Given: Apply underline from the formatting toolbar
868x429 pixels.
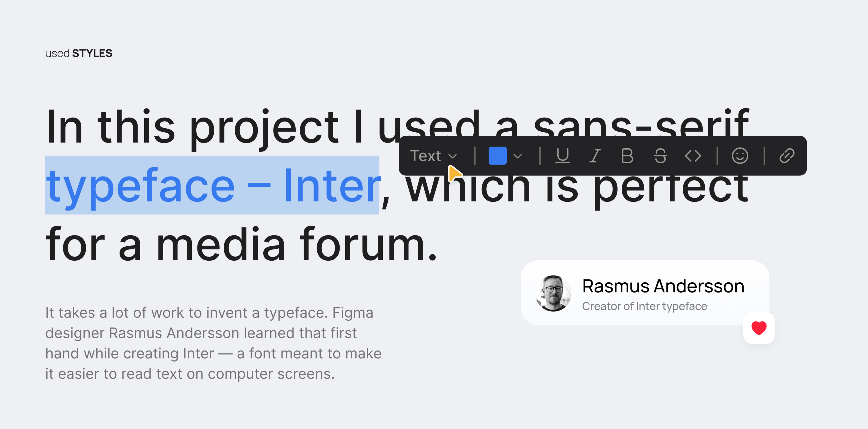Looking at the screenshot, I should pos(562,156).
